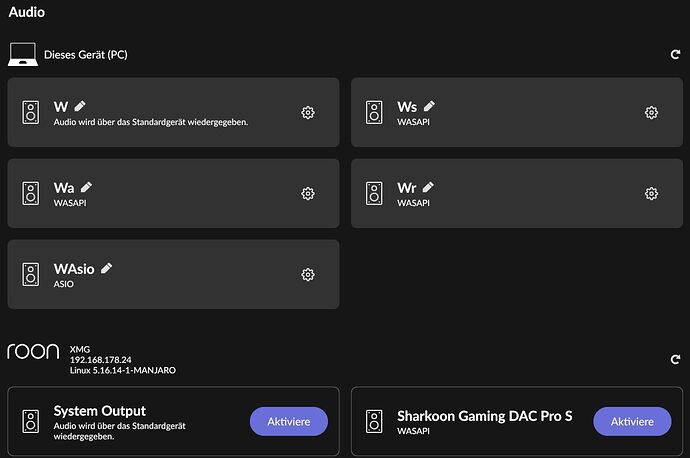Click the WAsio ASIO speaker icon

[31, 275]
